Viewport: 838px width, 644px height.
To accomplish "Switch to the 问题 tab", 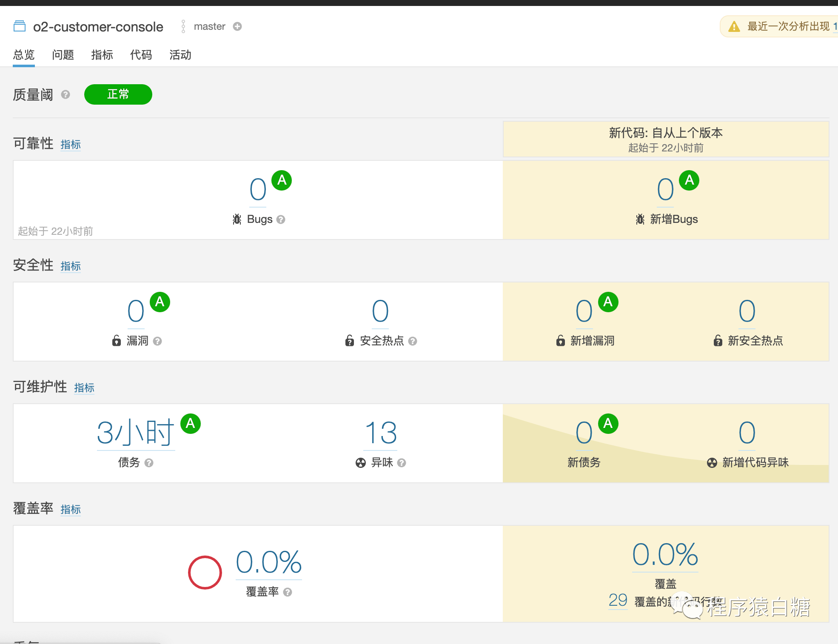I will (63, 55).
